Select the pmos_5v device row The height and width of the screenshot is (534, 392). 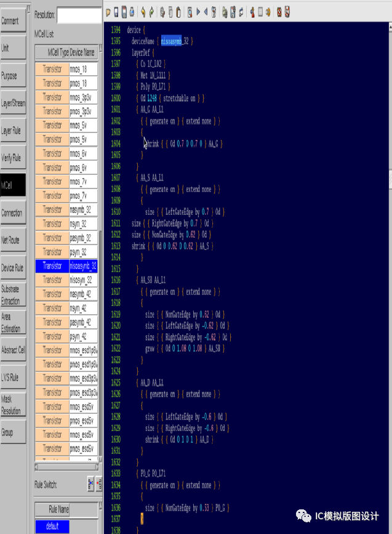pos(66,140)
